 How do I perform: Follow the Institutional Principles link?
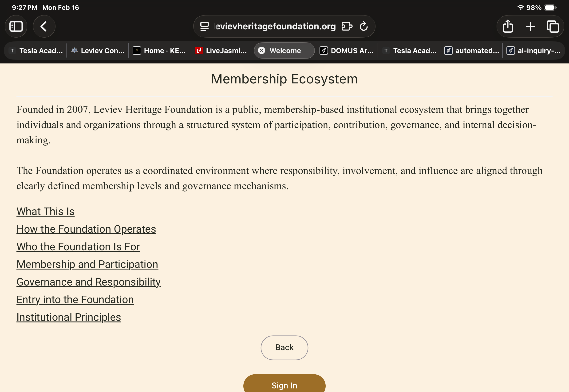69,317
